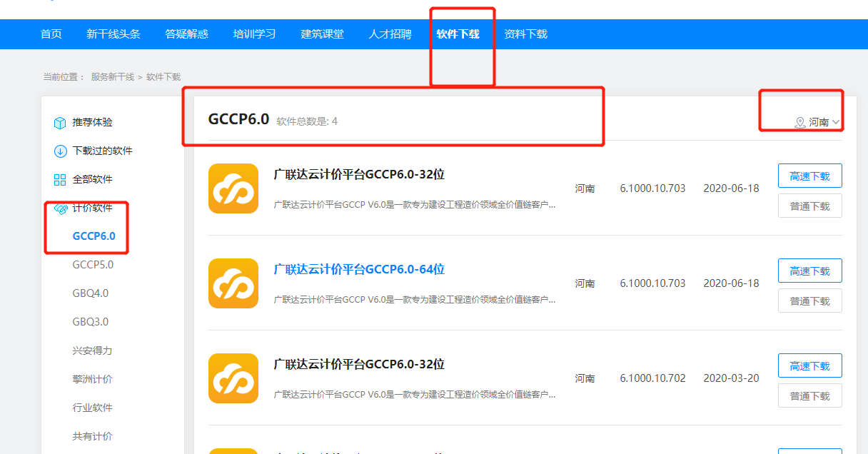Open the 河南 region dropdown
The height and width of the screenshot is (454, 868).
pos(819,122)
